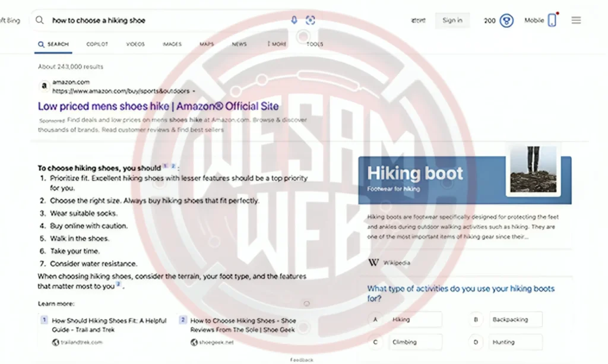Expand the arrow beside the Amazon URL
Image resolution: width=608 pixels, height=364 pixels.
tap(194, 91)
